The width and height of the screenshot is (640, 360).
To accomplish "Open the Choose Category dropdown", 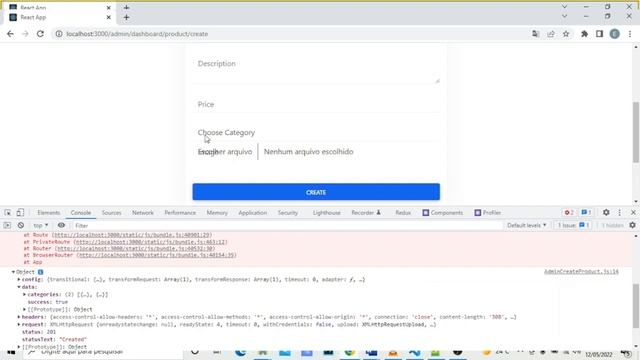I will [316, 133].
